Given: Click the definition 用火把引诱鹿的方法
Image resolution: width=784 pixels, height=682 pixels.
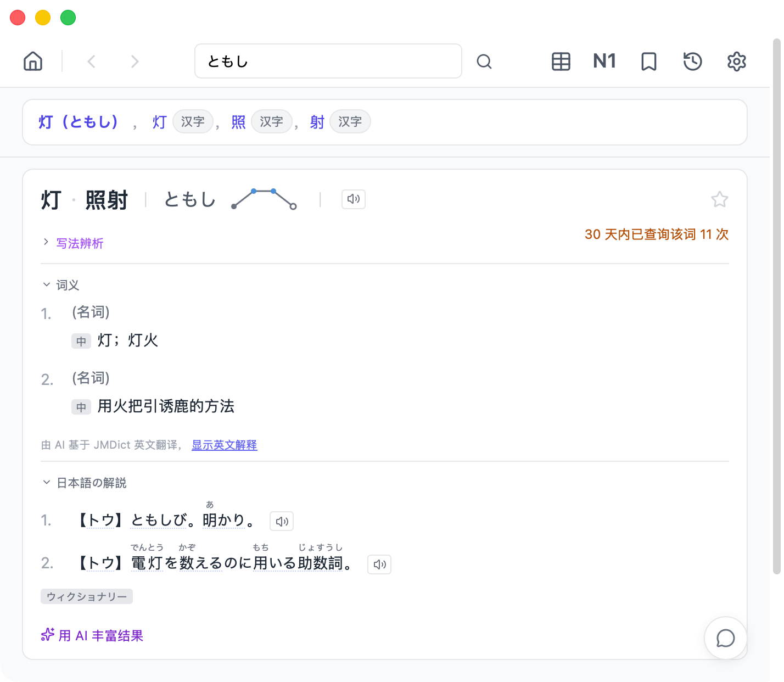Looking at the screenshot, I should (166, 406).
